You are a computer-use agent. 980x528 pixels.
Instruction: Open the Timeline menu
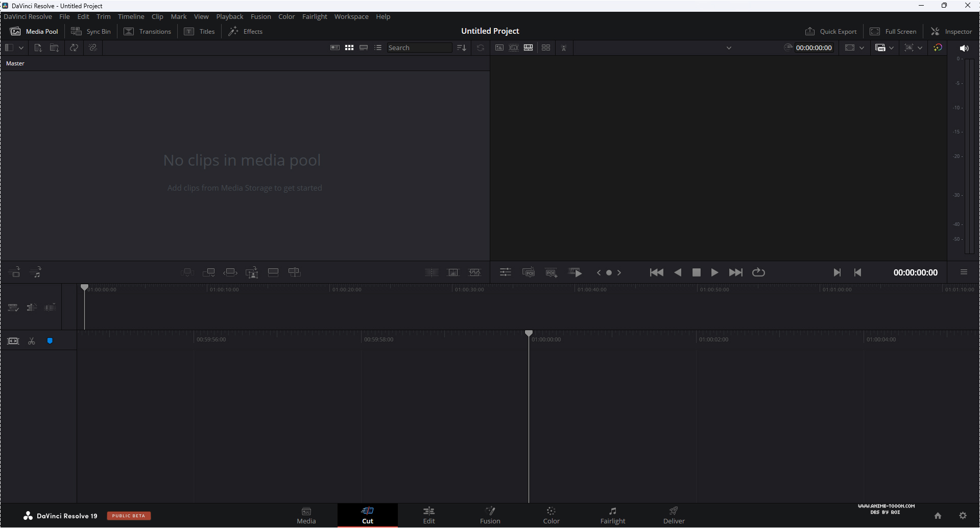131,16
